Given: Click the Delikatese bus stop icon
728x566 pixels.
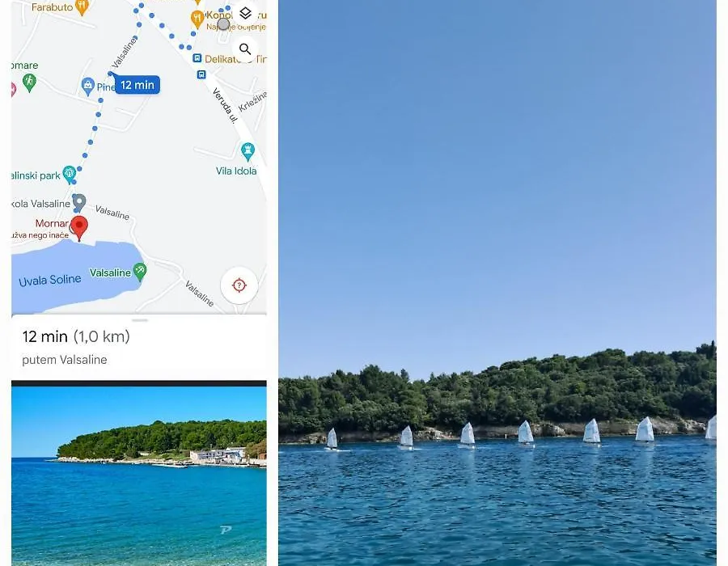Looking at the screenshot, I should pyautogui.click(x=197, y=58).
